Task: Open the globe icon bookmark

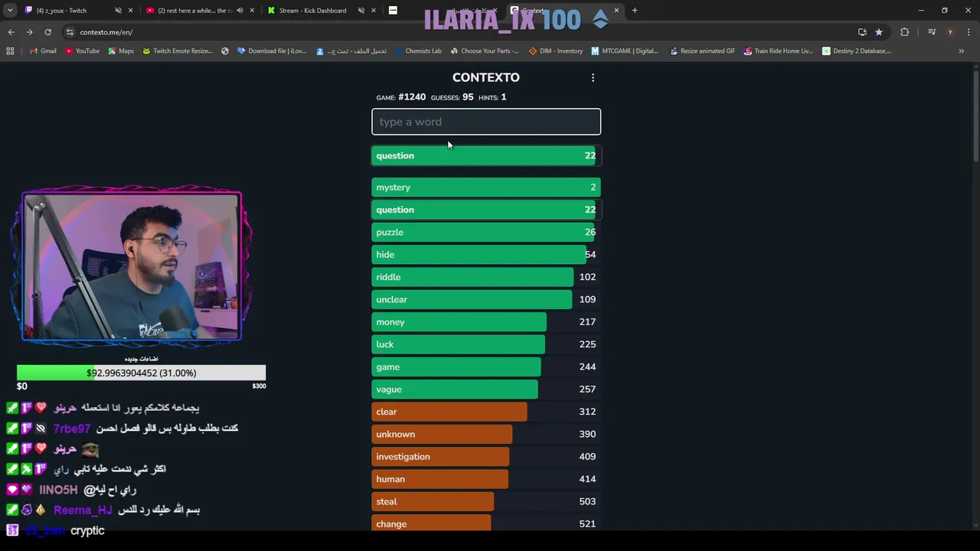Action: pyautogui.click(x=225, y=51)
